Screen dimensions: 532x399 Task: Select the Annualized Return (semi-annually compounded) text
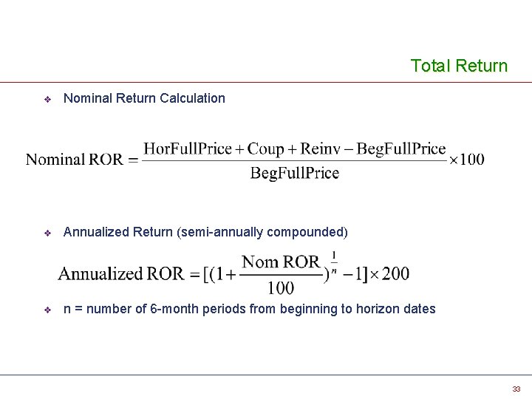point(205,232)
